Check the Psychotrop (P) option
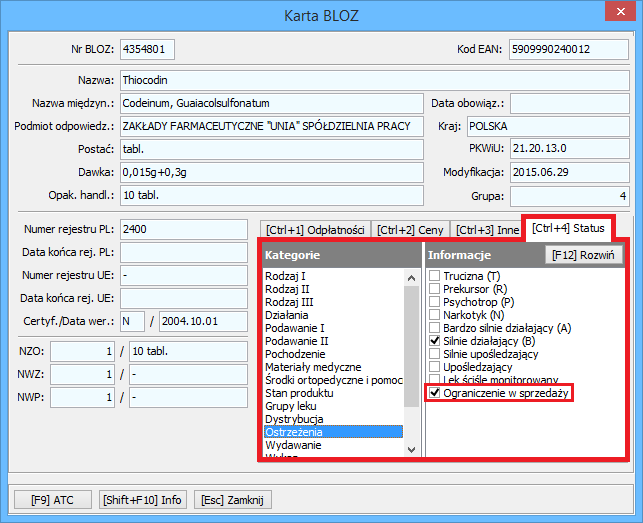 [x=434, y=302]
